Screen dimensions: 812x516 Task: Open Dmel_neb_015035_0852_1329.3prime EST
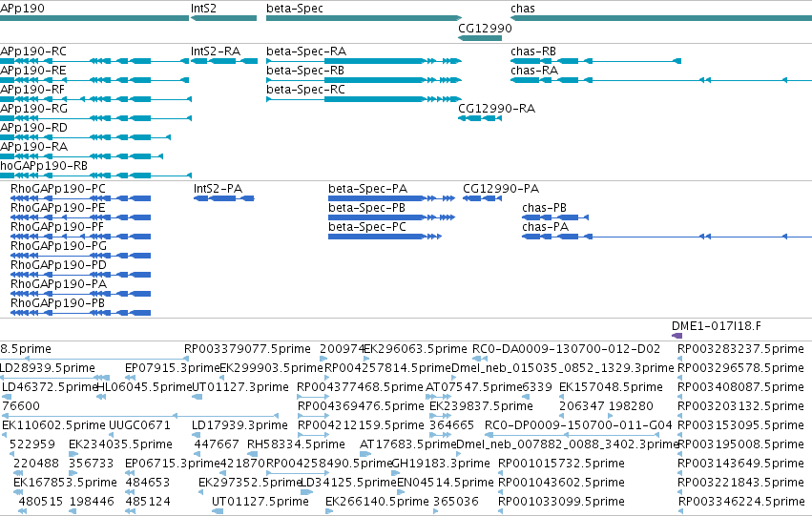pyautogui.click(x=563, y=368)
